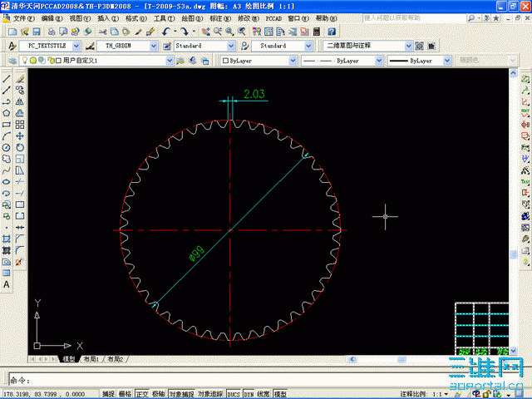The height and width of the screenshot is (399, 532).
Task: Select the Ellipse draw tool
Action: [7, 182]
